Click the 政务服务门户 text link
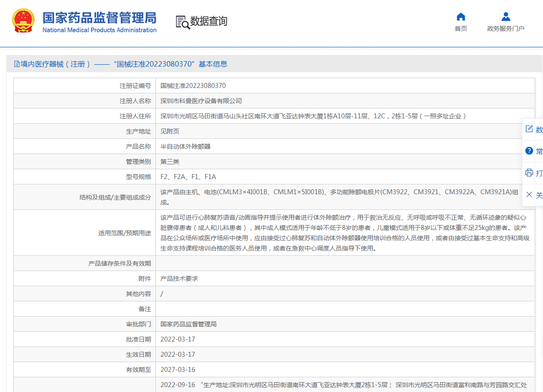This screenshot has width=543, height=392. [x=505, y=29]
